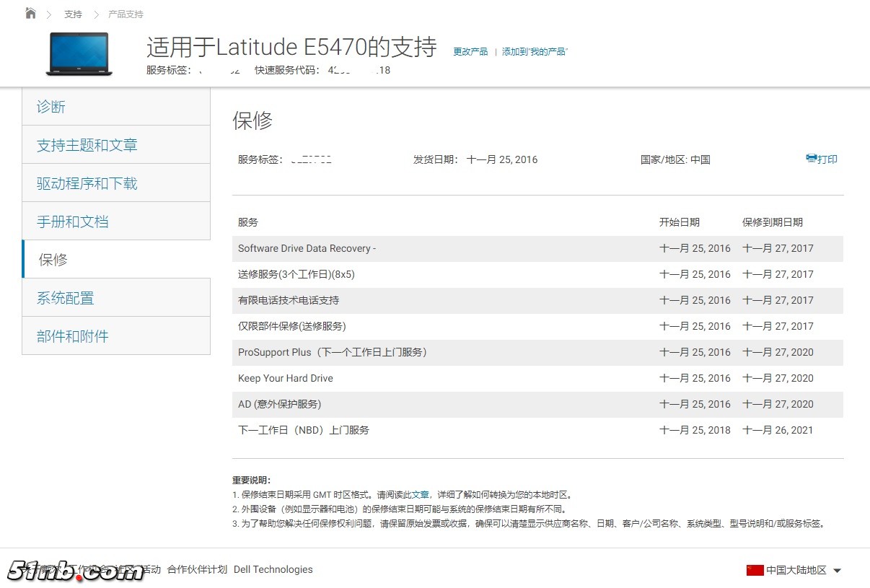Click the Dell Technologies footer link
Viewport: 870px width, 588px height.
click(x=273, y=569)
